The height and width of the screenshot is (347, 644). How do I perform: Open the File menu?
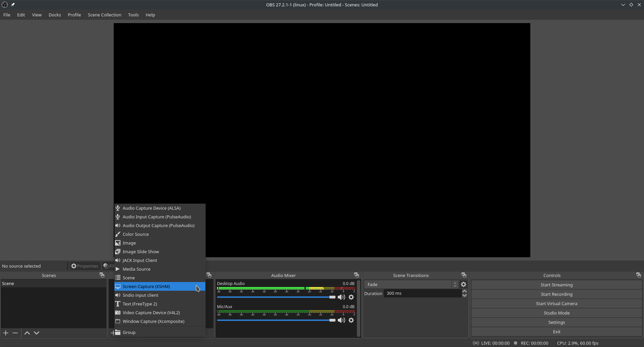click(x=7, y=15)
